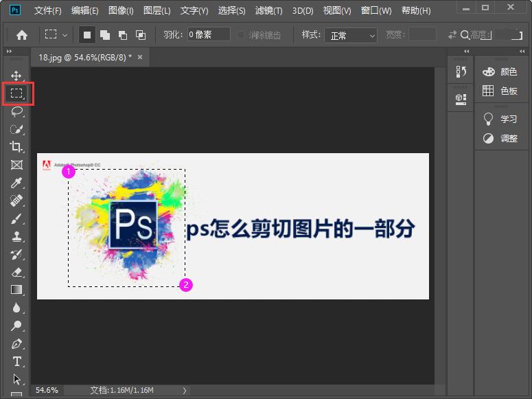Image resolution: width=532 pixels, height=399 pixels.
Task: Edit the feather 羽化 value field
Action: pyautogui.click(x=209, y=34)
